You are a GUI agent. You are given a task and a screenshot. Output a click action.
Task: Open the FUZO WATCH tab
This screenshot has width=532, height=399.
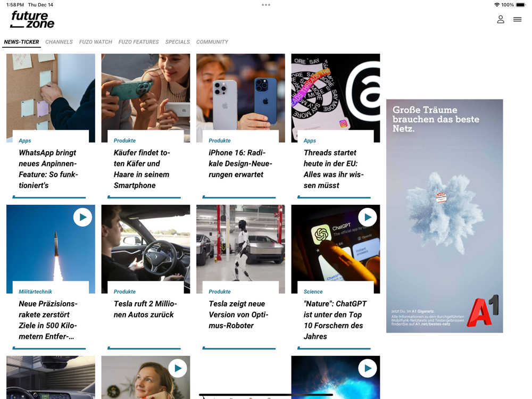(x=96, y=41)
